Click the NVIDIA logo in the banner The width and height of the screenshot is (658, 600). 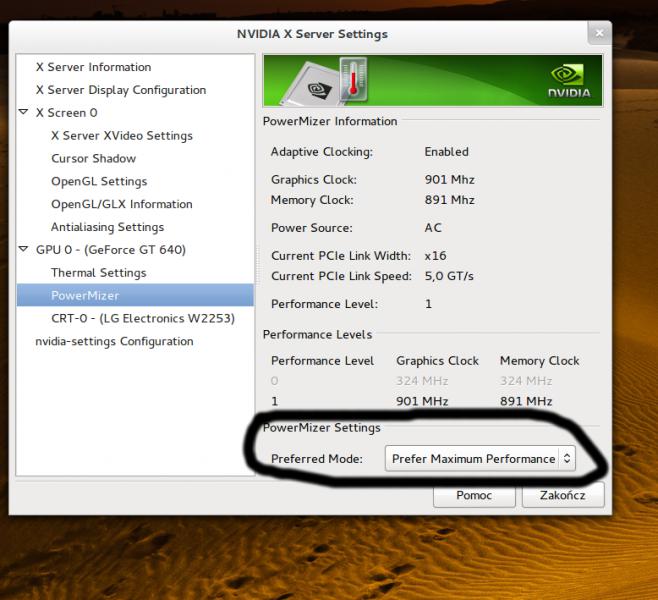(568, 81)
